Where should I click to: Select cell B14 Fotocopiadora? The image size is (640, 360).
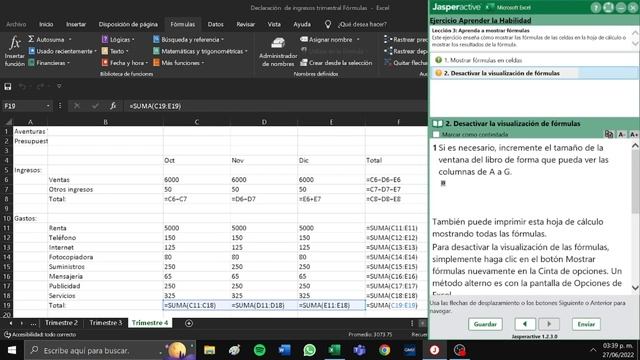[x=105, y=257]
